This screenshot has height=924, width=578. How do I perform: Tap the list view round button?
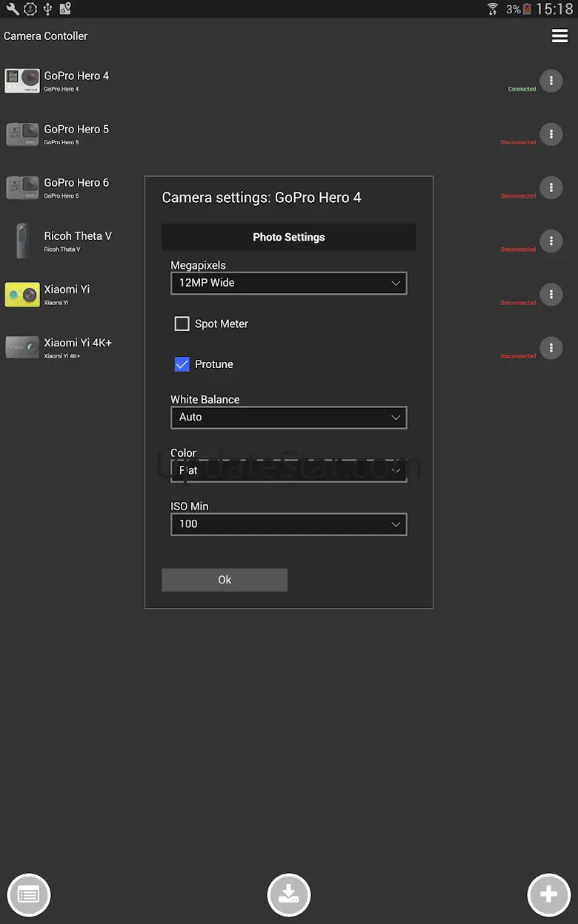[29, 894]
